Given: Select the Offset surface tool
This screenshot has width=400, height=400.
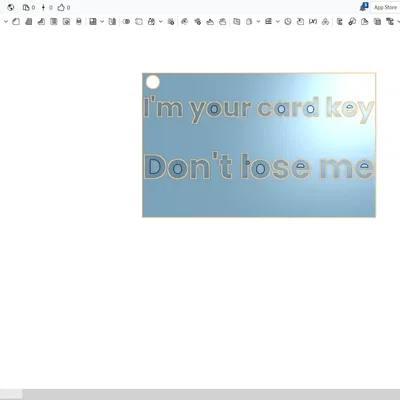Looking at the screenshot, I should (237, 22).
